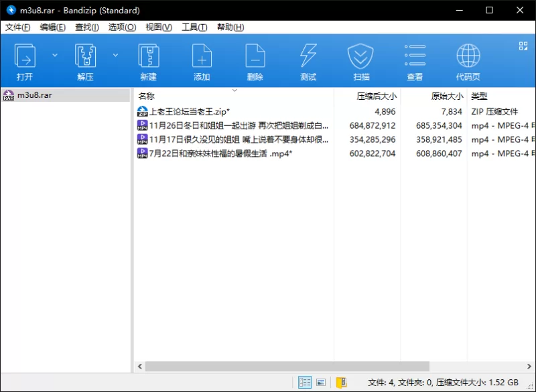Click original size value 358,921,485
The height and width of the screenshot is (392, 536).
coord(439,140)
